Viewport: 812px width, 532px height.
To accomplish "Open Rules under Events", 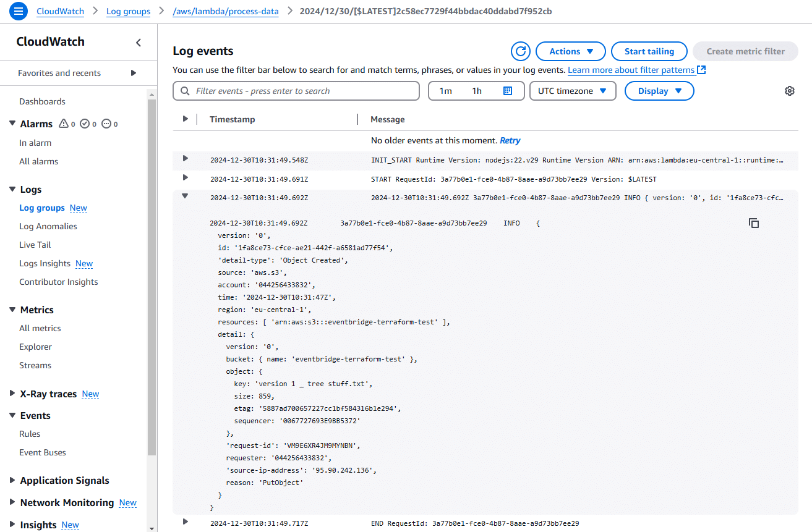I will point(30,434).
